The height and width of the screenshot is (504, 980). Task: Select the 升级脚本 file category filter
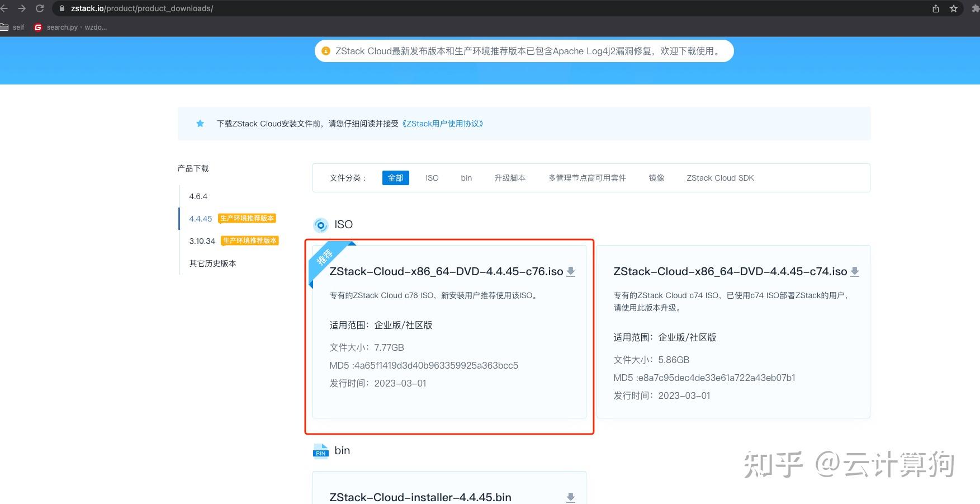click(x=510, y=178)
